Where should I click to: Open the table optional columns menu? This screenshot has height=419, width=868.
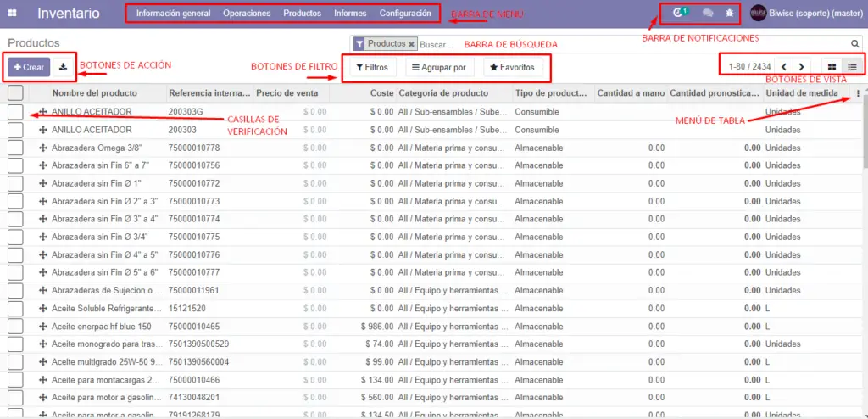[x=858, y=93]
